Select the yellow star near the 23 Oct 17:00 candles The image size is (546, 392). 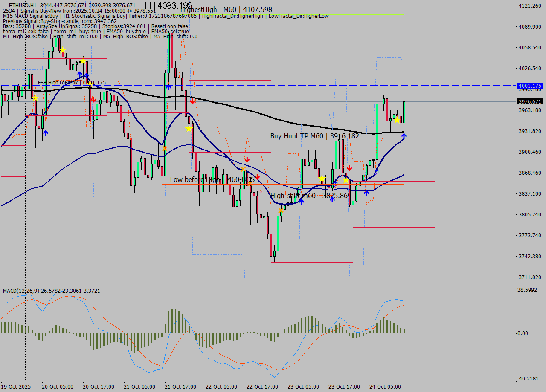point(346,180)
